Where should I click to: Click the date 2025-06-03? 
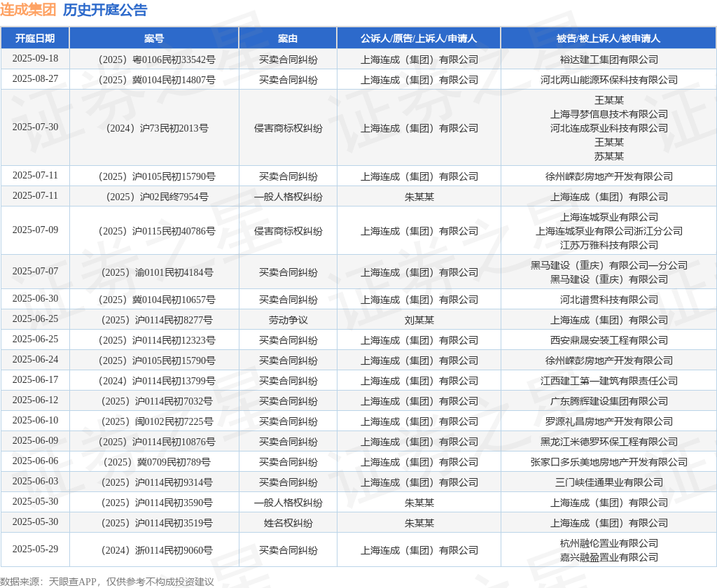[x=35, y=482]
